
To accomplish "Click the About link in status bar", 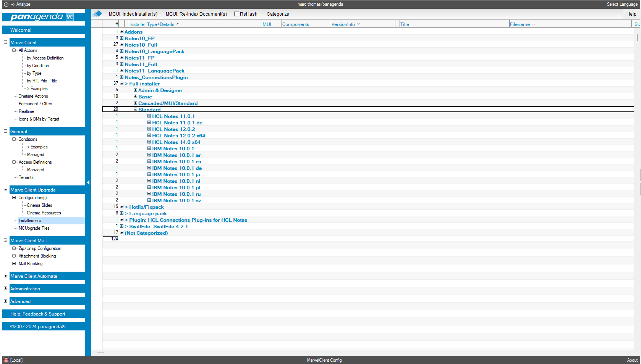I will coord(632,360).
